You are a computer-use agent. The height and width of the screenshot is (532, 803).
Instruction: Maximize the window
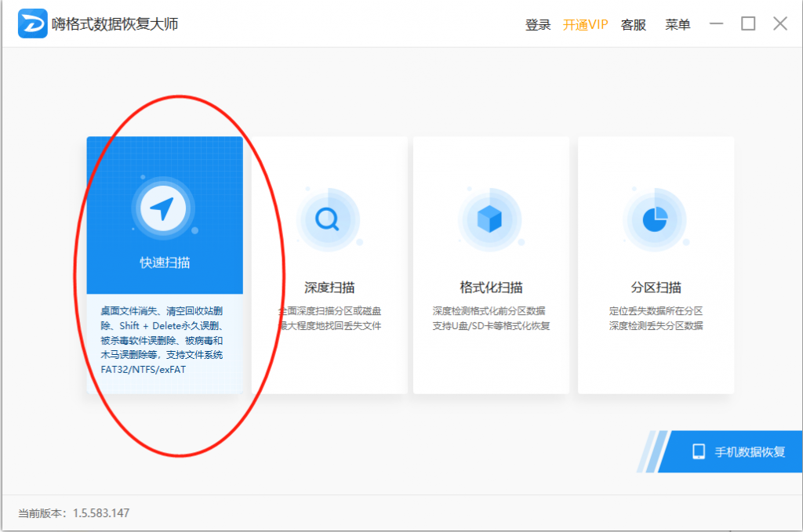(747, 24)
